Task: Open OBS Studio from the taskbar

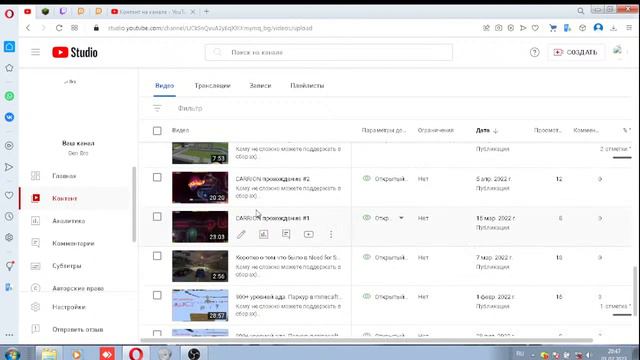Action: pyautogui.click(x=194, y=353)
